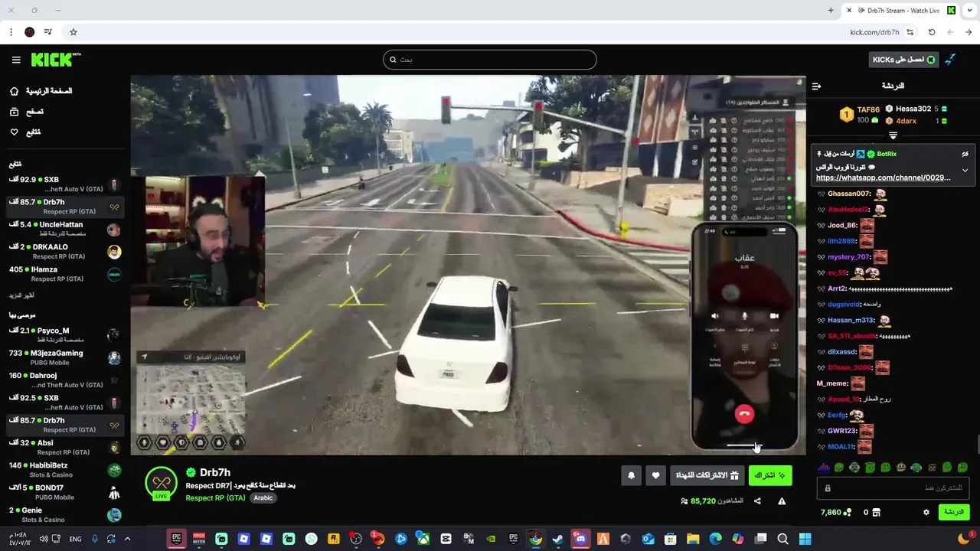Click the 'احصل على KICKs' button

coord(903,60)
